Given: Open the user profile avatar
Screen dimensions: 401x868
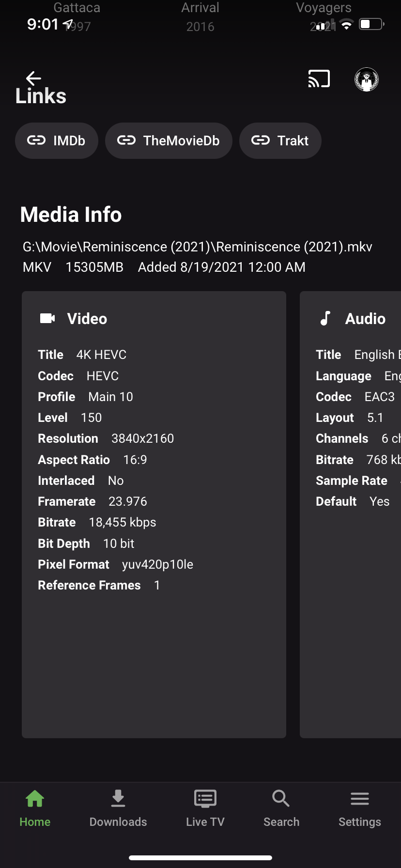Looking at the screenshot, I should (367, 79).
